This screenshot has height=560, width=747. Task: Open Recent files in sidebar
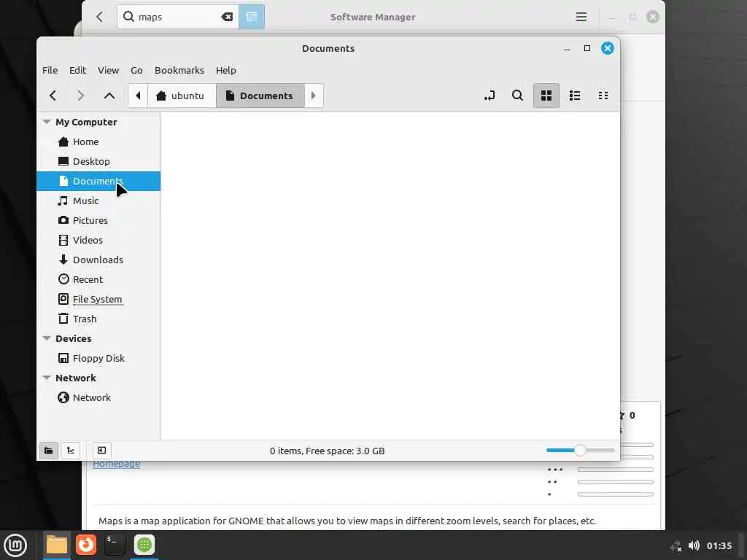click(x=98, y=279)
